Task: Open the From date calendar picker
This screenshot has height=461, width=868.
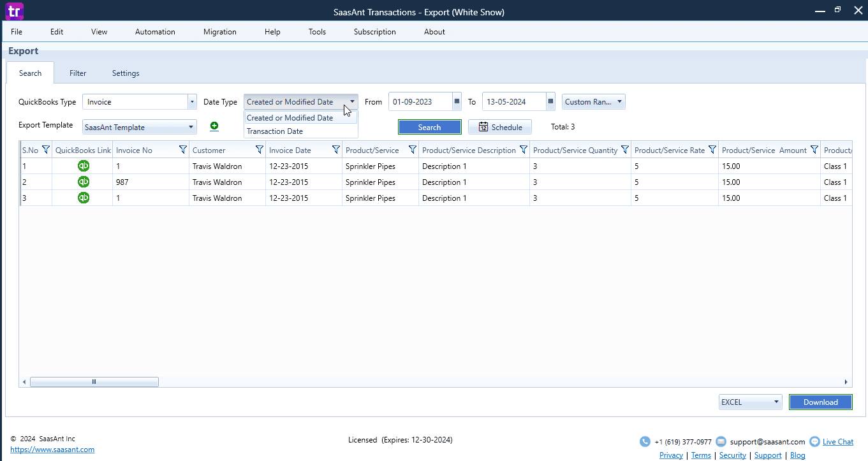Action: (x=457, y=101)
